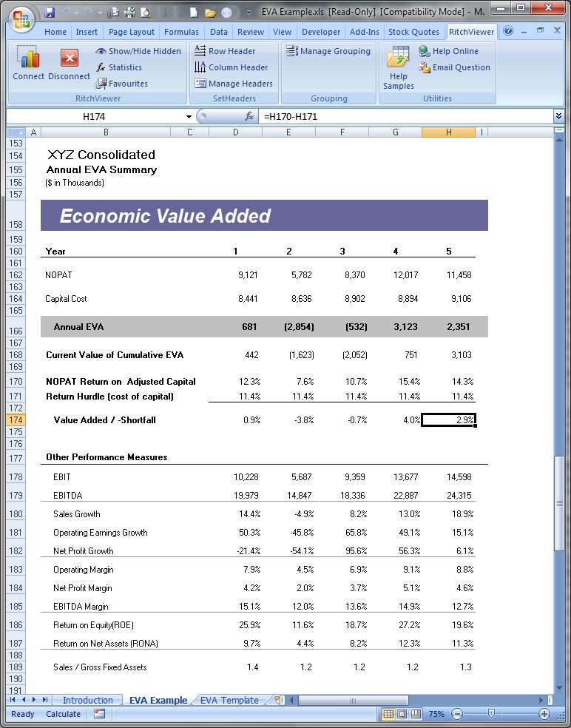Click macro recording icon in status bar
The image size is (571, 728).
pyautogui.click(x=99, y=714)
